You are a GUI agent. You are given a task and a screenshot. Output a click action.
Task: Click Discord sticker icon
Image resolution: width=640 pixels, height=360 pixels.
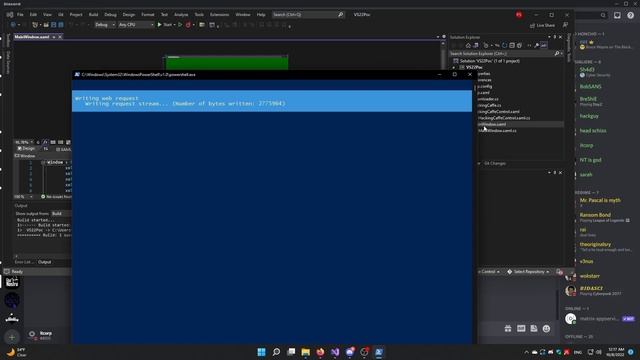point(534,329)
